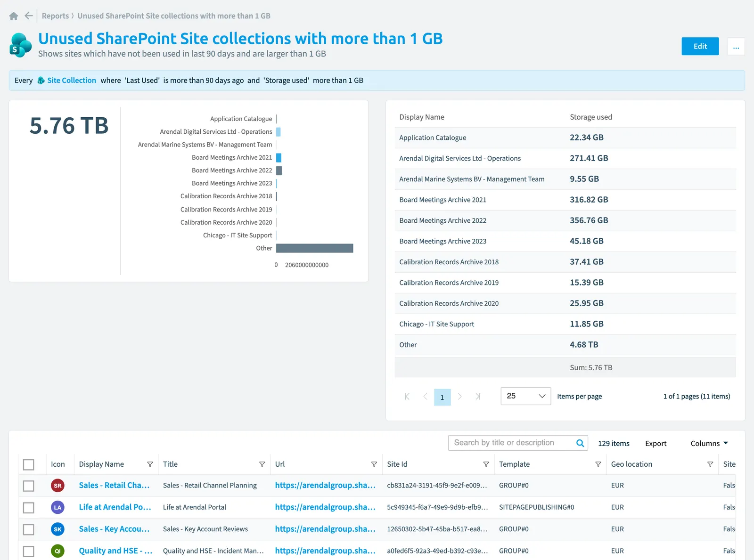
Task: Open the Quality and HSE URL link
Action: (325, 551)
